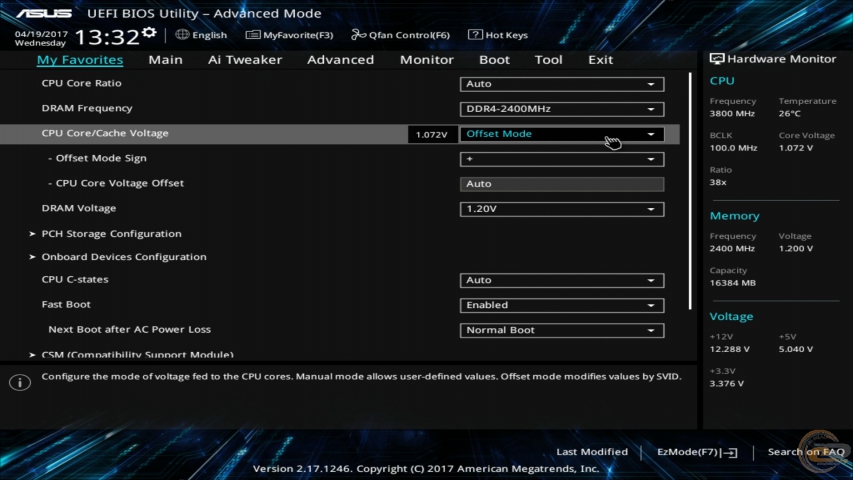
Task: Switch to the Main tab
Action: click(x=165, y=60)
